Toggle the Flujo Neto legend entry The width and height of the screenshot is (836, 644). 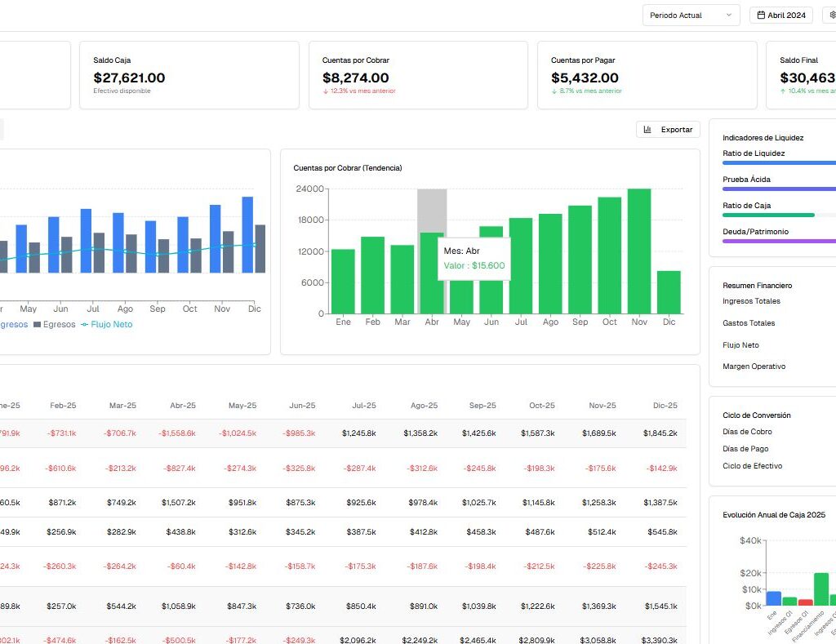(x=107, y=324)
